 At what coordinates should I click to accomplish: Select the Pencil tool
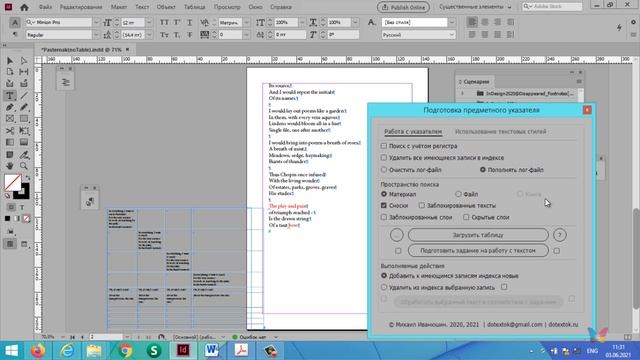[24, 107]
